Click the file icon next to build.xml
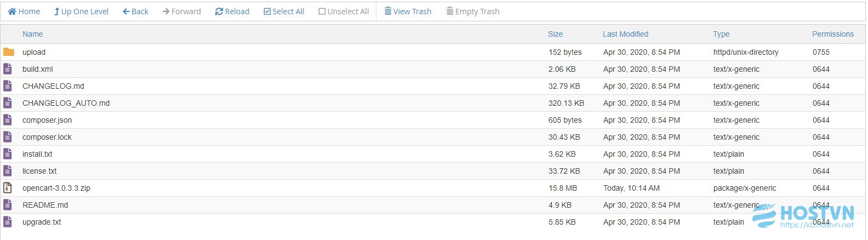Viewport: 868px width, 240px height. [x=8, y=69]
